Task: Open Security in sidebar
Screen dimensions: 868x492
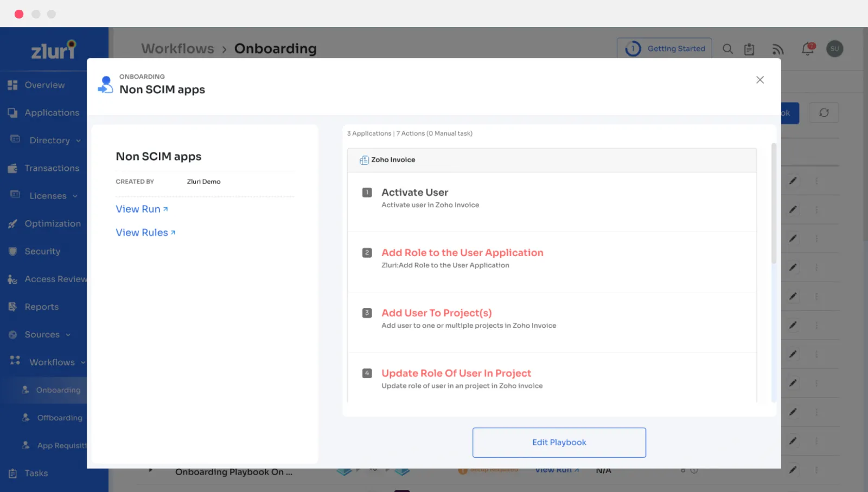Action: [42, 251]
